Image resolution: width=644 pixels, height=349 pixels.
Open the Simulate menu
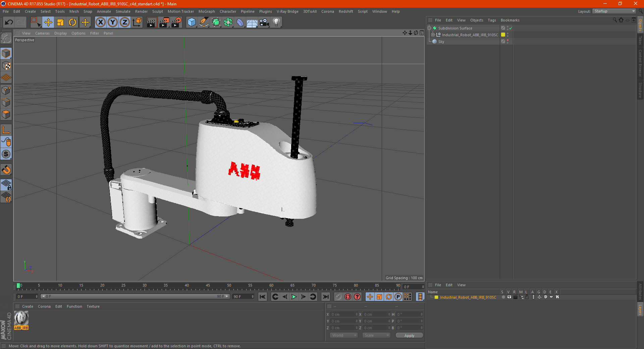pyautogui.click(x=123, y=11)
